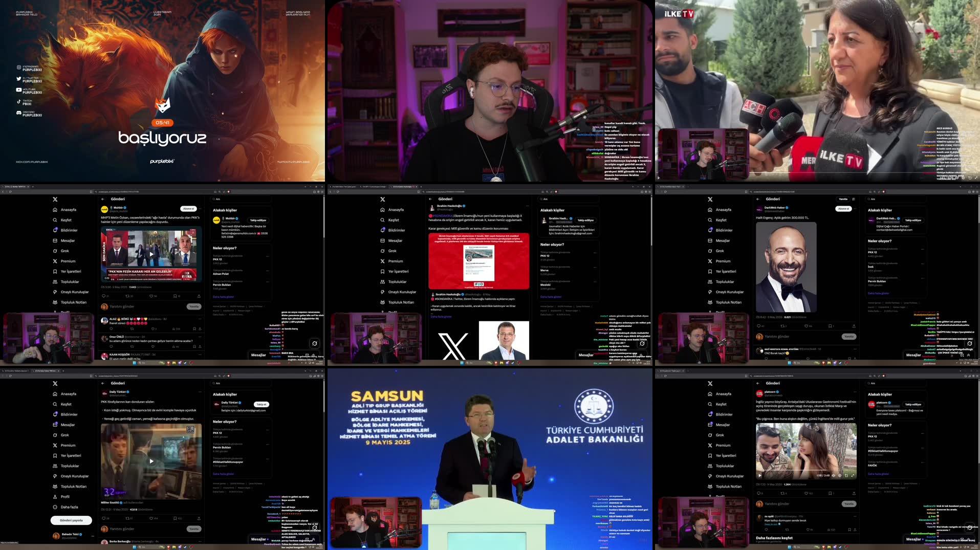Screen dimensions: 980x550
Task: Bookmark the Muhbir post
Action: click(175, 296)
